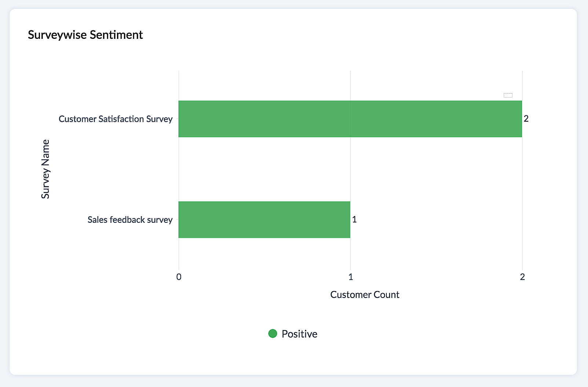Image resolution: width=588 pixels, height=387 pixels.
Task: Click the vertical gridline above the 1 tick
Action: coord(350,169)
